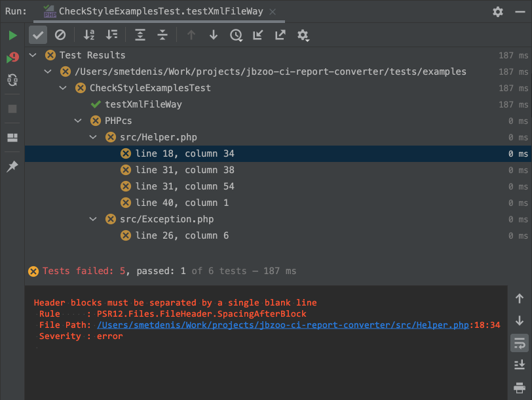Viewport: 532px width, 400px height.
Task: Select src/Exception.php in results tree
Action: [x=278, y=219]
